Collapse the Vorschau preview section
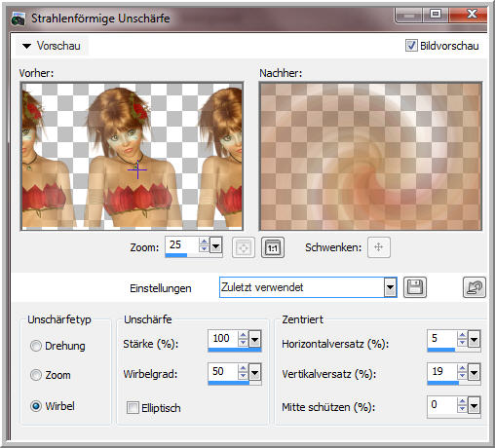The image size is (495, 448). (26, 46)
